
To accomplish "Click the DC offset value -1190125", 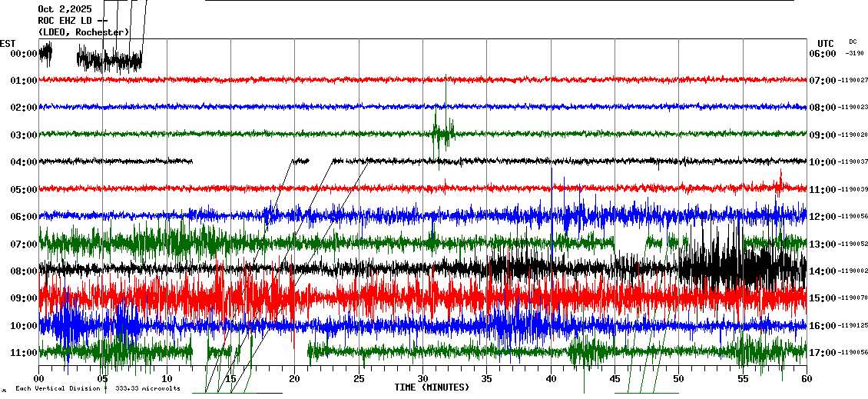I will click(x=854, y=326).
